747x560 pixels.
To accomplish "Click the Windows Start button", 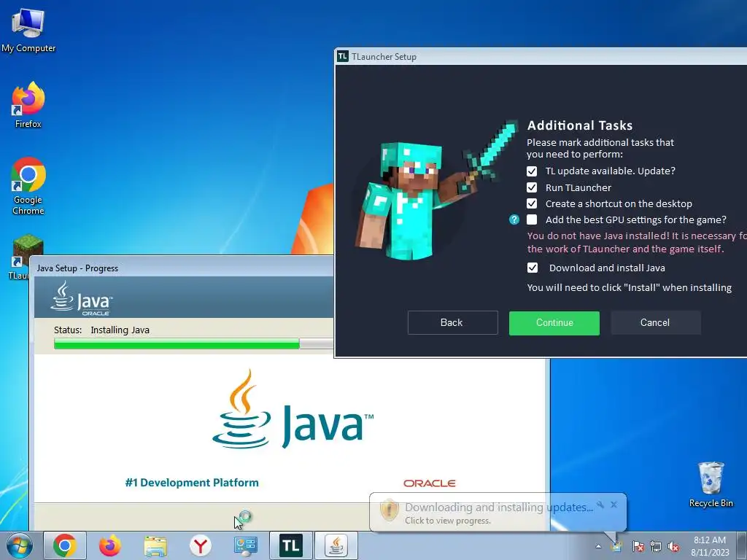I will click(20, 545).
